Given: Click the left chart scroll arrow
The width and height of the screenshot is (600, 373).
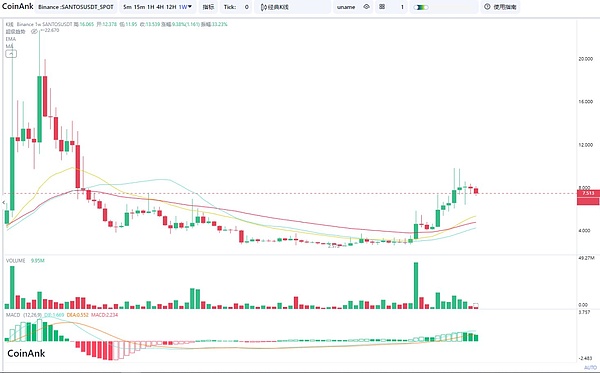Looking at the screenshot, I should [4, 202].
